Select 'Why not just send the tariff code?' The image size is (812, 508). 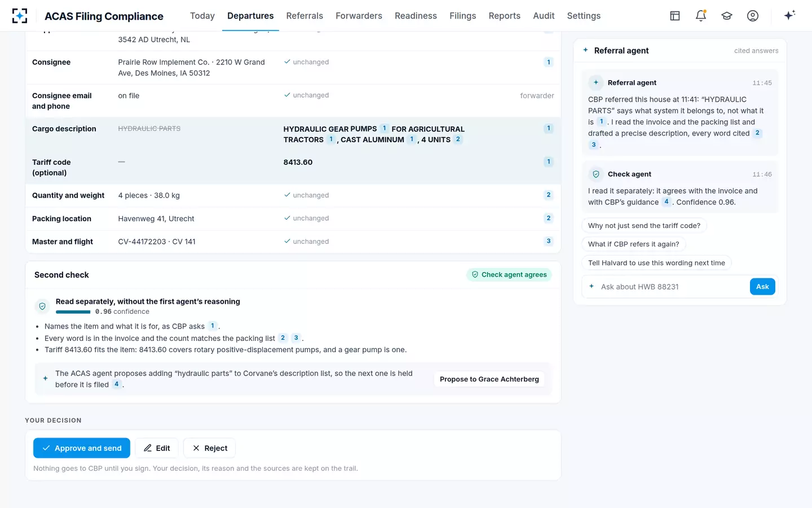tap(644, 226)
